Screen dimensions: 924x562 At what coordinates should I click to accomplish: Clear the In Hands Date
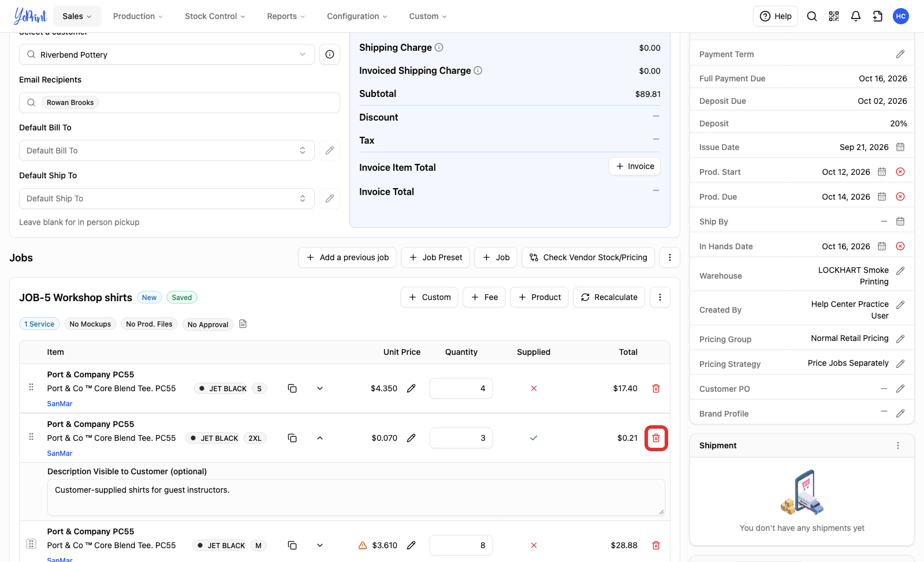coord(900,246)
